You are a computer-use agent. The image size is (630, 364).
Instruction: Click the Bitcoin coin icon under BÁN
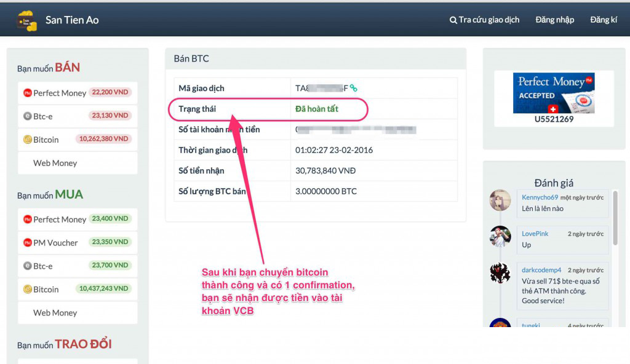coord(27,140)
